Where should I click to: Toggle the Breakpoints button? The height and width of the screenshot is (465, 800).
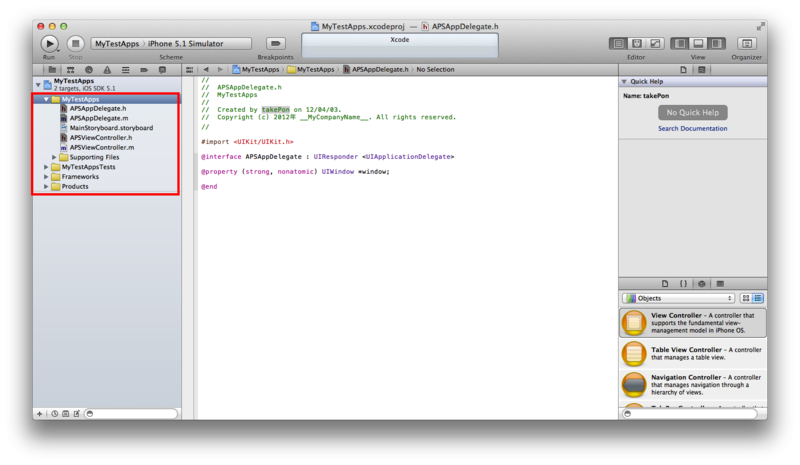coord(276,43)
